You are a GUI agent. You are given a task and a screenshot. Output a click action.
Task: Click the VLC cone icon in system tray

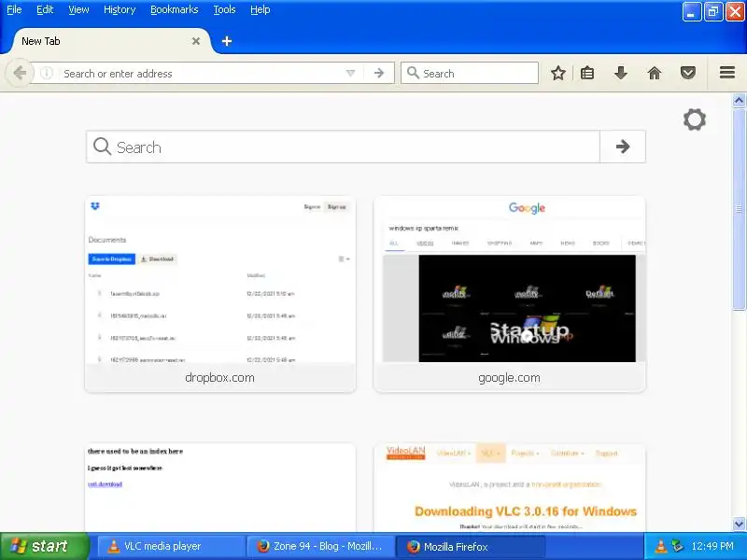coord(660,546)
